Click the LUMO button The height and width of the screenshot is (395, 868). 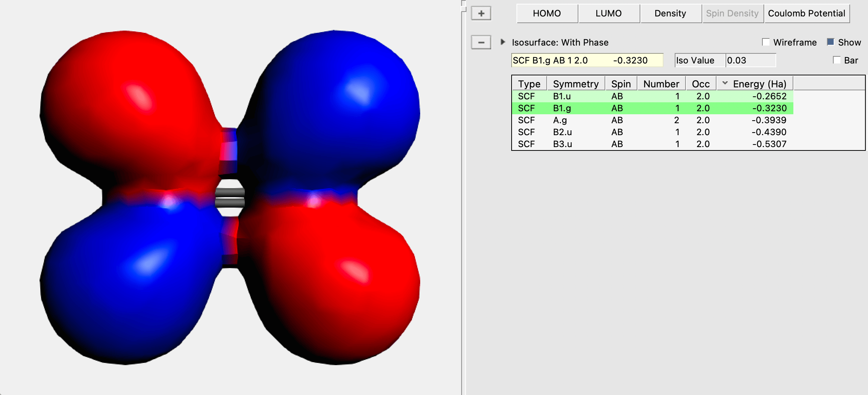tap(608, 14)
